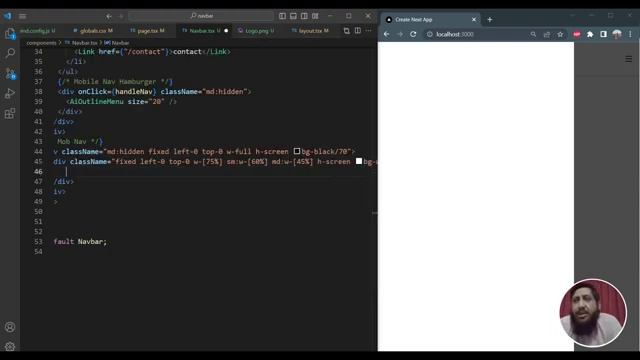
Task: Split the editor to the right
Action: [x=358, y=31]
